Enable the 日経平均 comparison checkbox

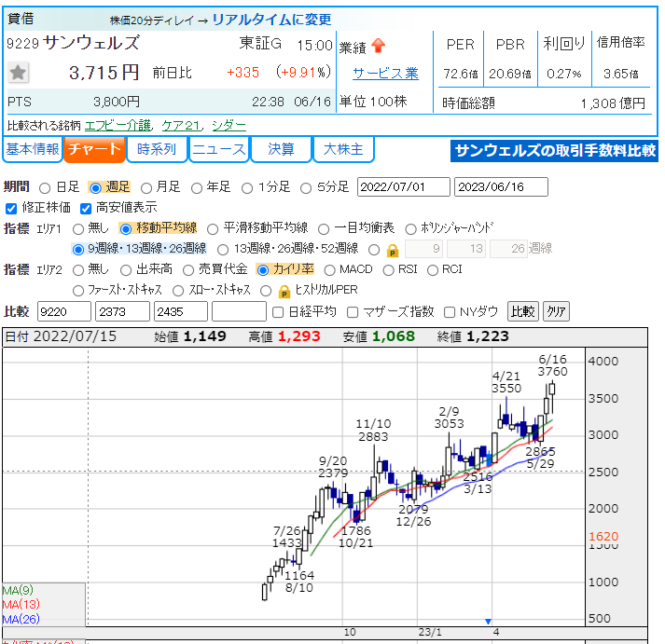[277, 311]
